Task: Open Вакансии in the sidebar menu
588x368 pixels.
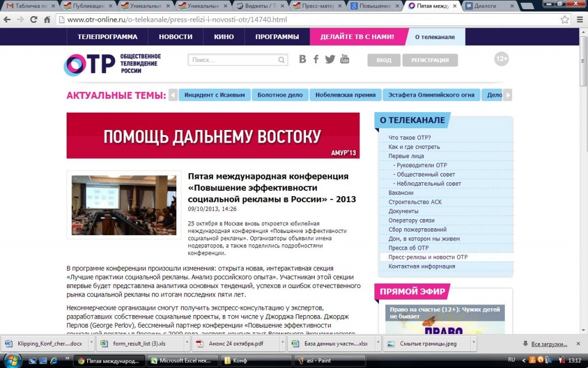Action: pyautogui.click(x=401, y=193)
